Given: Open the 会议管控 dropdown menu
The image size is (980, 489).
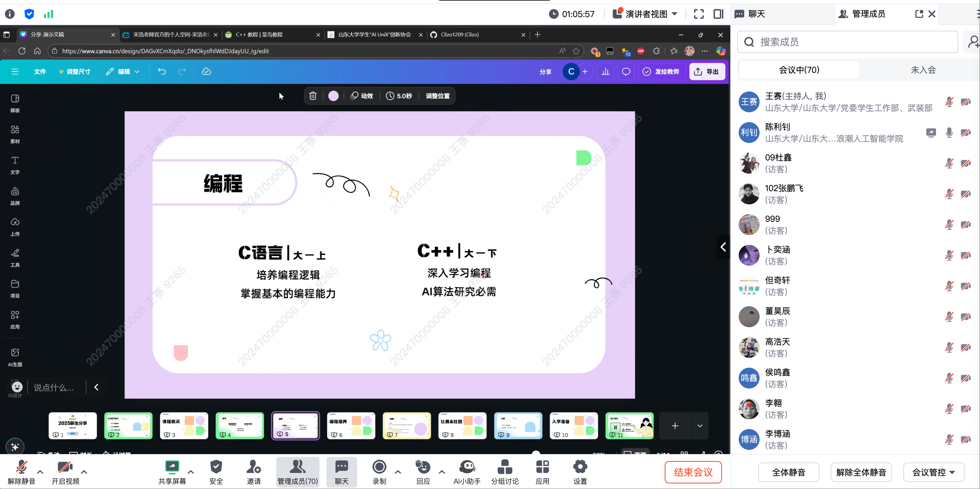Looking at the screenshot, I should (933, 472).
